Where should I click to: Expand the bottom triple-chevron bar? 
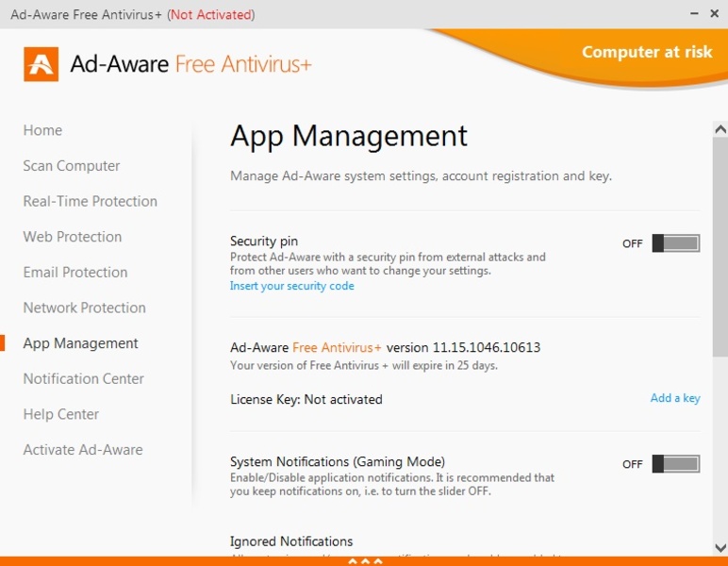tap(365, 561)
